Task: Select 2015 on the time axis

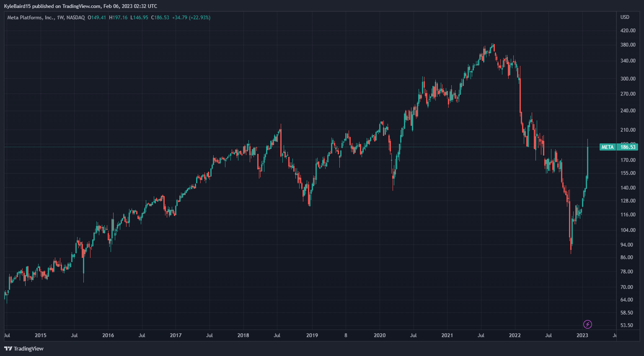Action: click(41, 335)
